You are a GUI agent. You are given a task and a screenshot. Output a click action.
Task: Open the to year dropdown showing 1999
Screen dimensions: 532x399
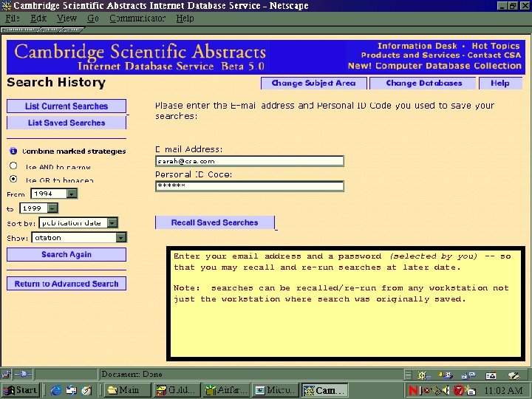pyautogui.click(x=38, y=208)
